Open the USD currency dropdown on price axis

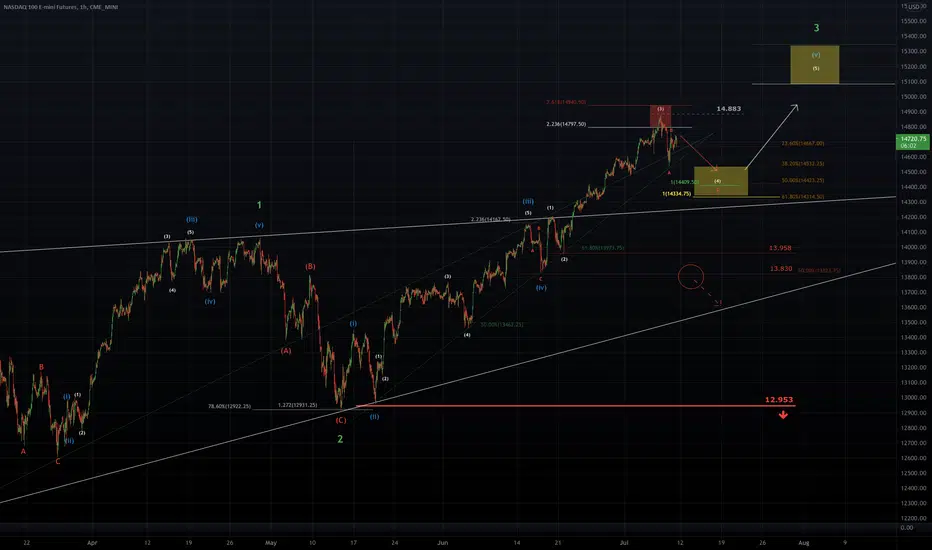click(x=914, y=7)
